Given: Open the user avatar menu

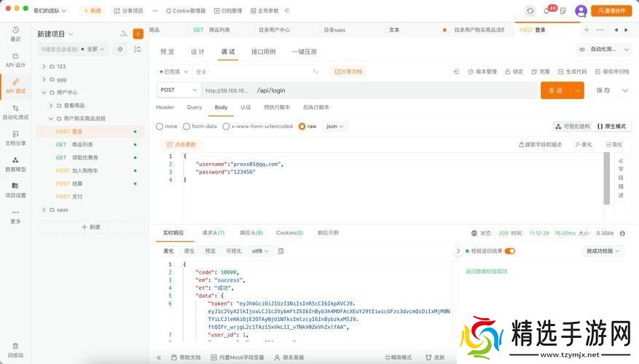Looking at the screenshot, I should pos(581,11).
